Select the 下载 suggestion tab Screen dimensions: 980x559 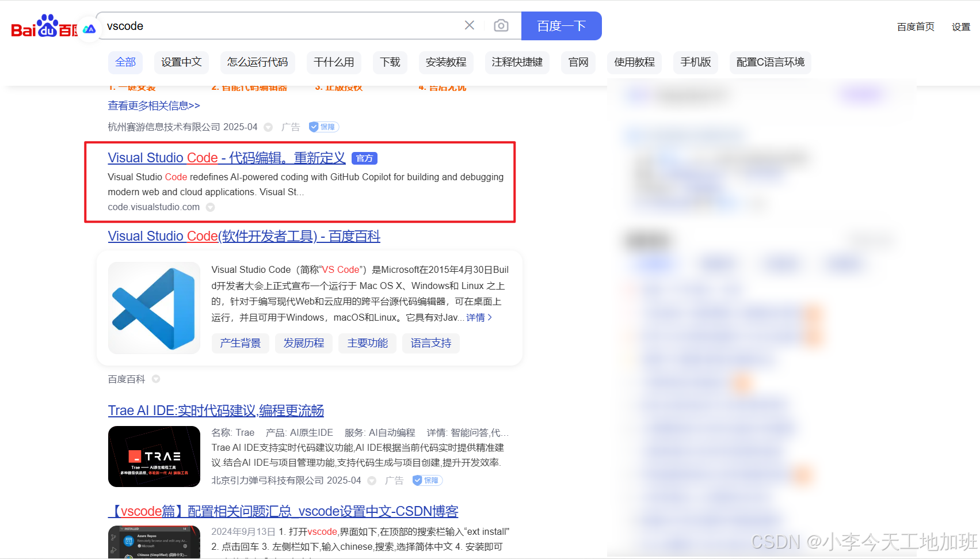(390, 62)
